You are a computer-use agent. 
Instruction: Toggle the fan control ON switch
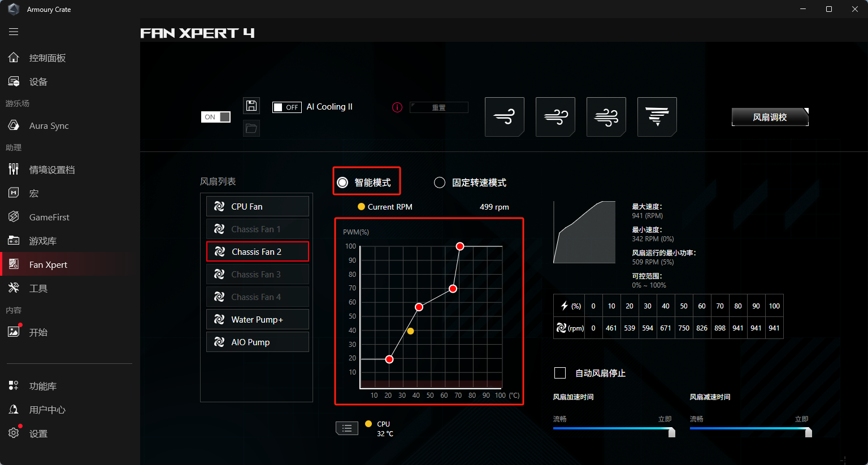(x=216, y=117)
